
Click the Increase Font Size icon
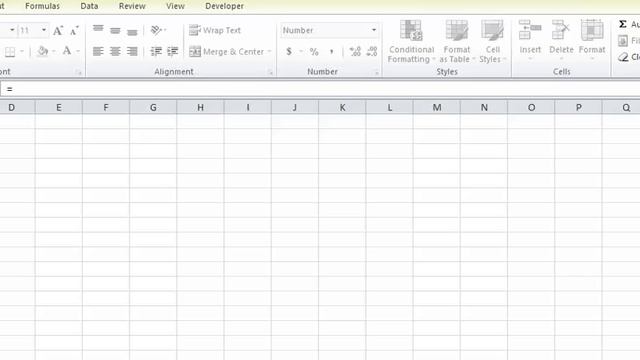(x=58, y=31)
